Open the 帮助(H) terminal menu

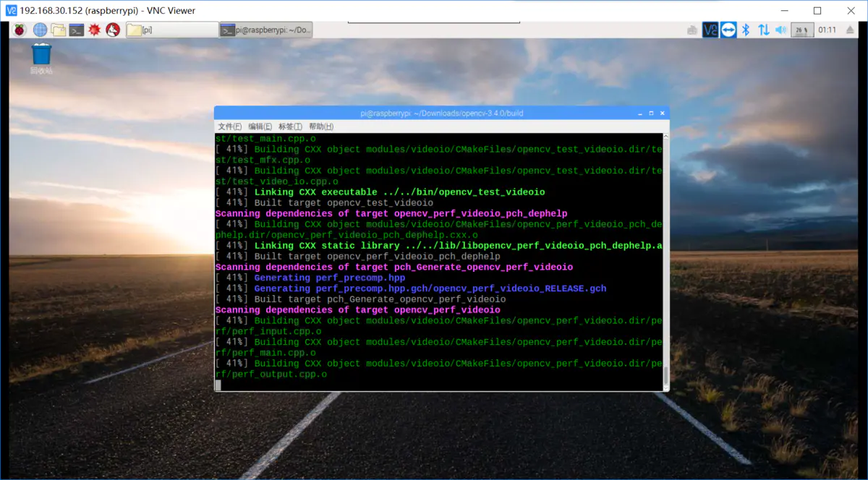[320, 127]
